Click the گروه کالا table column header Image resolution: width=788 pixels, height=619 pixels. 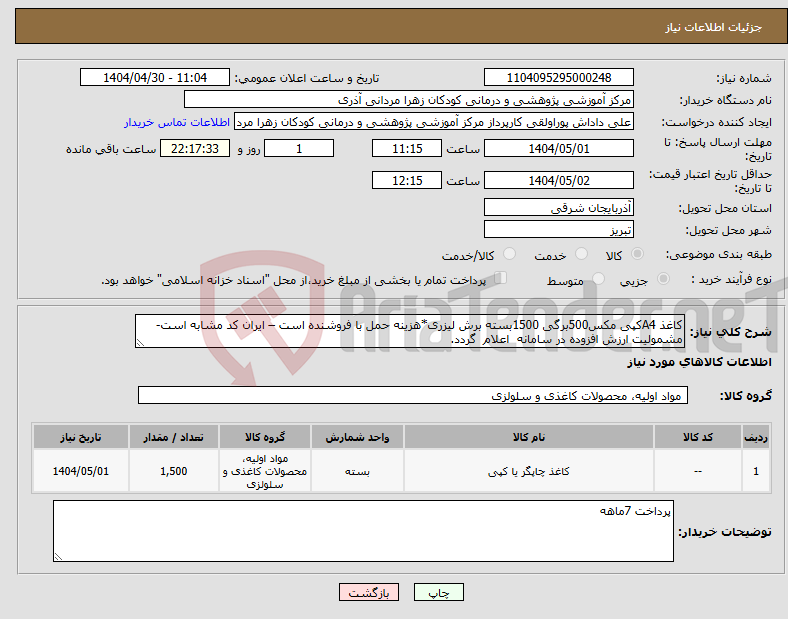point(265,437)
